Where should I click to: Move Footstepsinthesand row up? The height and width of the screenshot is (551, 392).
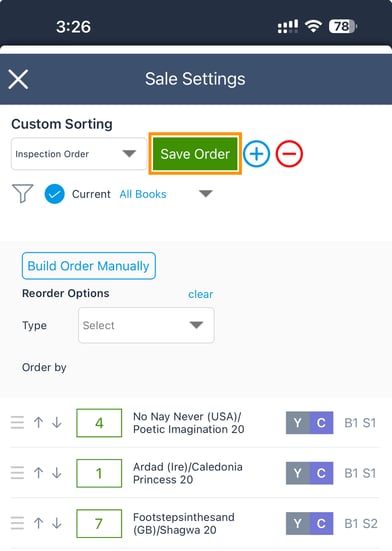click(39, 523)
